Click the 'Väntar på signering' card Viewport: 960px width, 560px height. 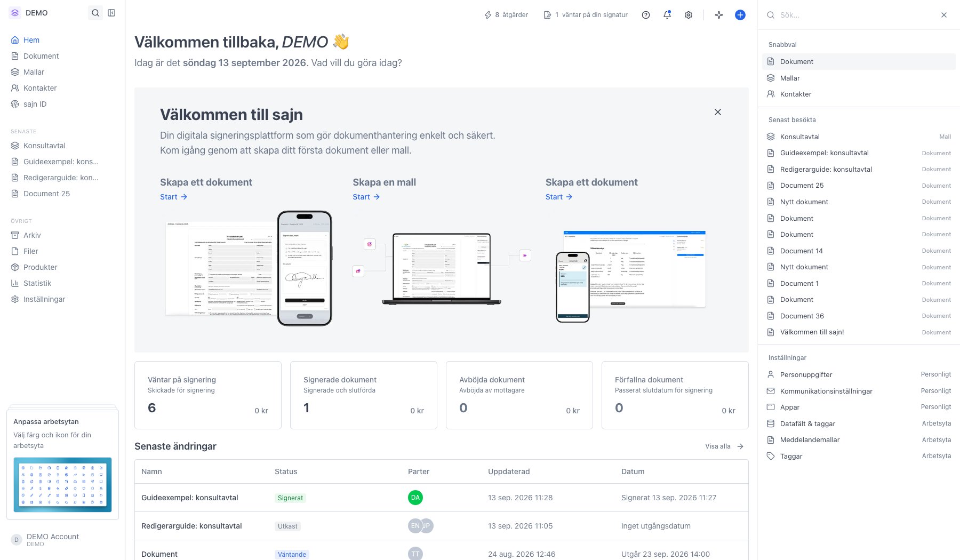pos(208,395)
